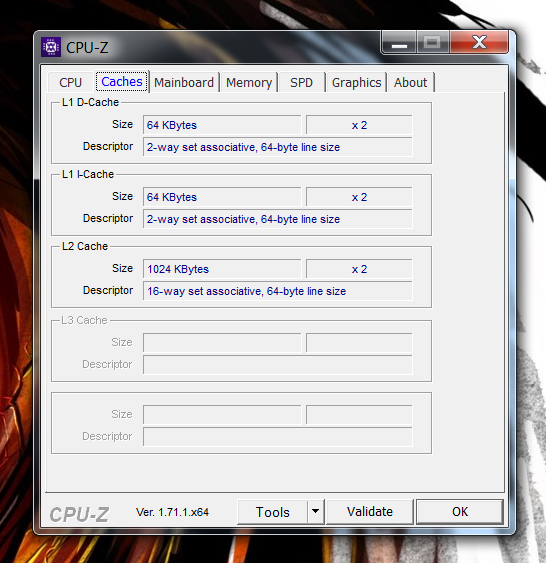Screen dimensions: 546x563
Task: Click the Validate button
Action: [x=370, y=512]
